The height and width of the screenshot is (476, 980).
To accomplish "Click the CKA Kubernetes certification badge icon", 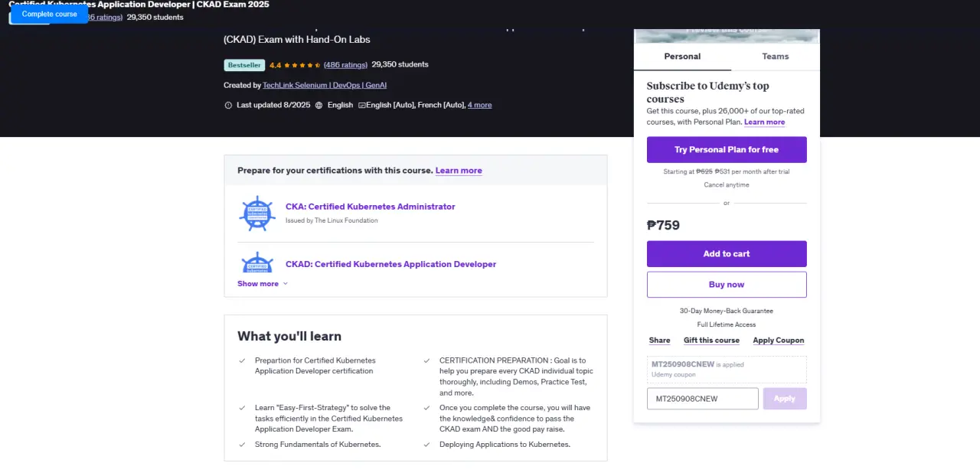I will click(x=257, y=214).
